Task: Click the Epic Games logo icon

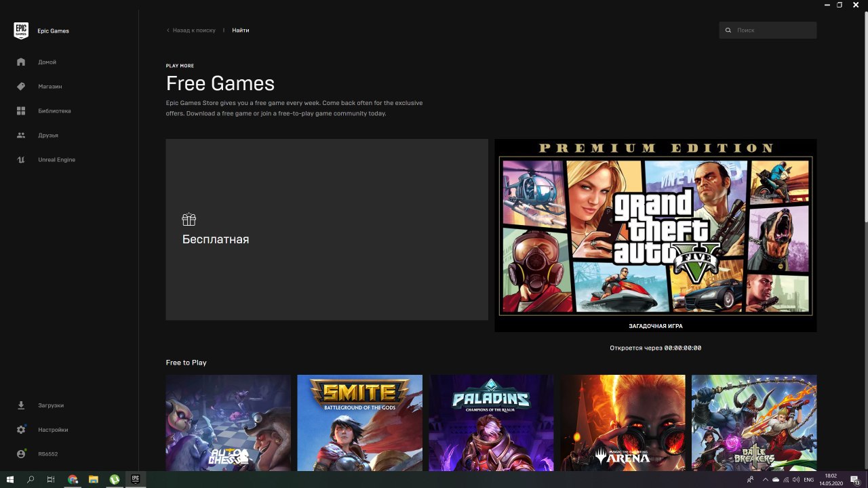Action: pos(21,30)
